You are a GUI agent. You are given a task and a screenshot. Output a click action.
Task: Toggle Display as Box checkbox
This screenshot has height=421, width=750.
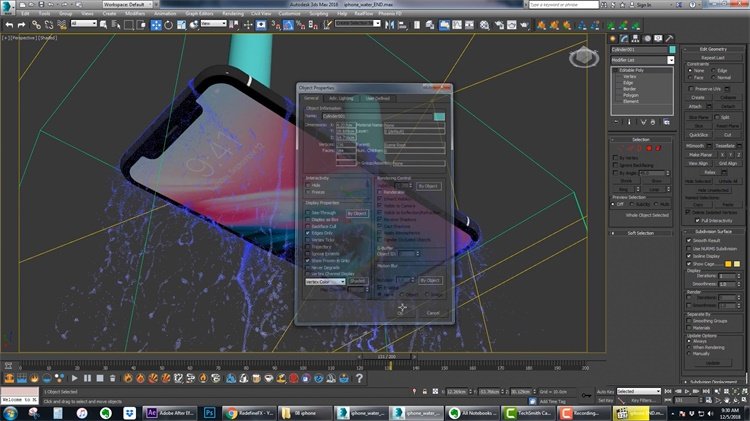click(x=309, y=220)
